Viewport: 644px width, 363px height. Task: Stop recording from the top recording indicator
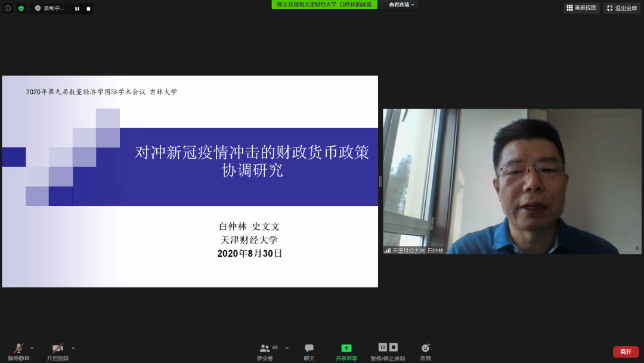tap(88, 9)
